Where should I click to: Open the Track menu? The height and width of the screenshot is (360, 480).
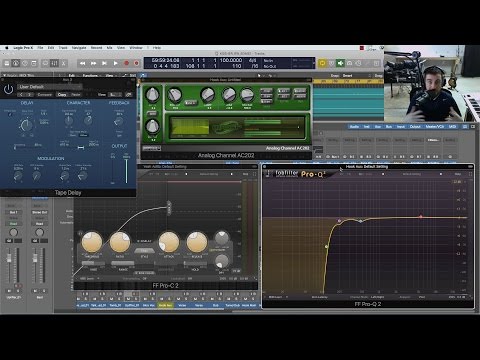point(63,48)
